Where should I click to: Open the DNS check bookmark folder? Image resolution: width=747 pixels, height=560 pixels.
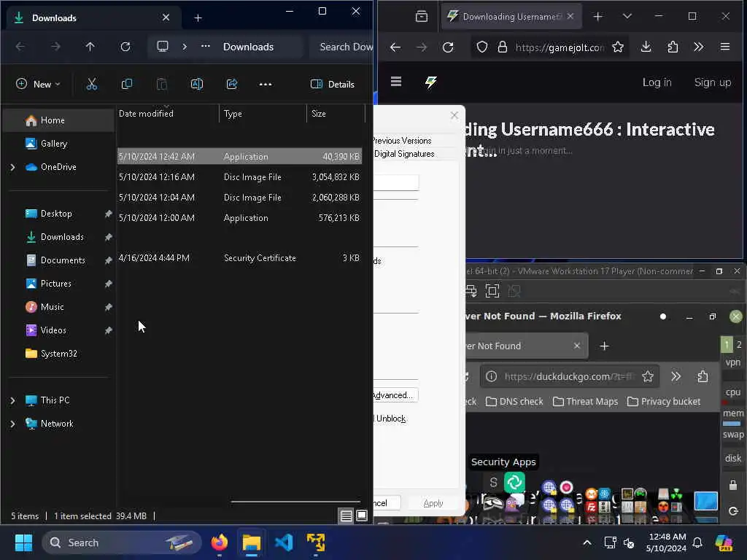tap(514, 402)
